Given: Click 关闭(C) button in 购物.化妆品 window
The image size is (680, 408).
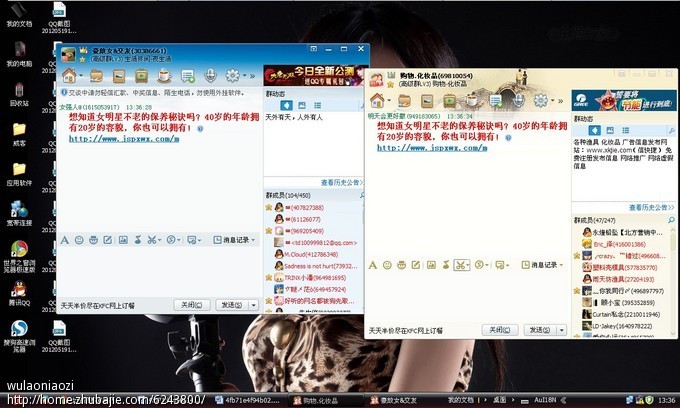Looking at the screenshot, I should tap(500, 330).
